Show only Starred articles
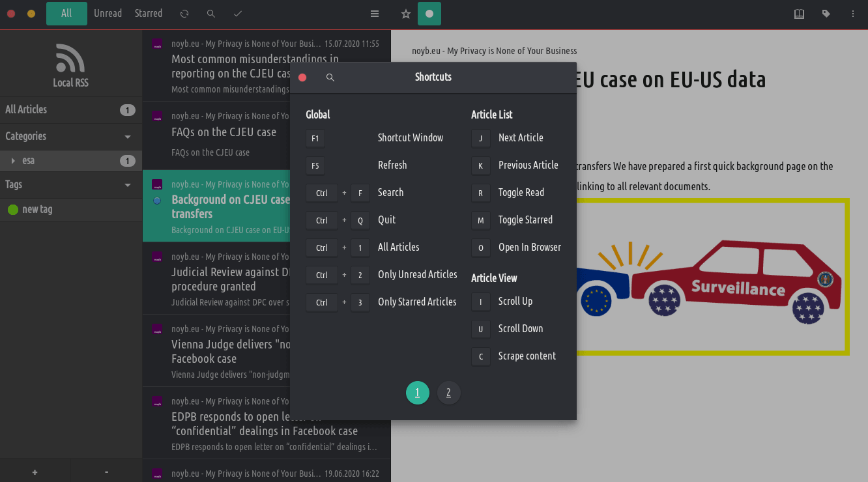868x482 pixels. pos(149,14)
